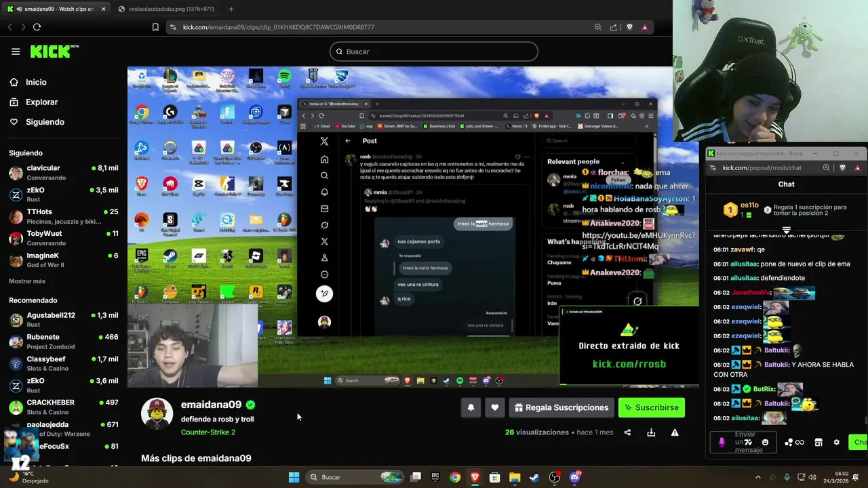Image resolution: width=868 pixels, height=488 pixels.
Task: Open the channel points infinity icon
Action: pos(800,443)
